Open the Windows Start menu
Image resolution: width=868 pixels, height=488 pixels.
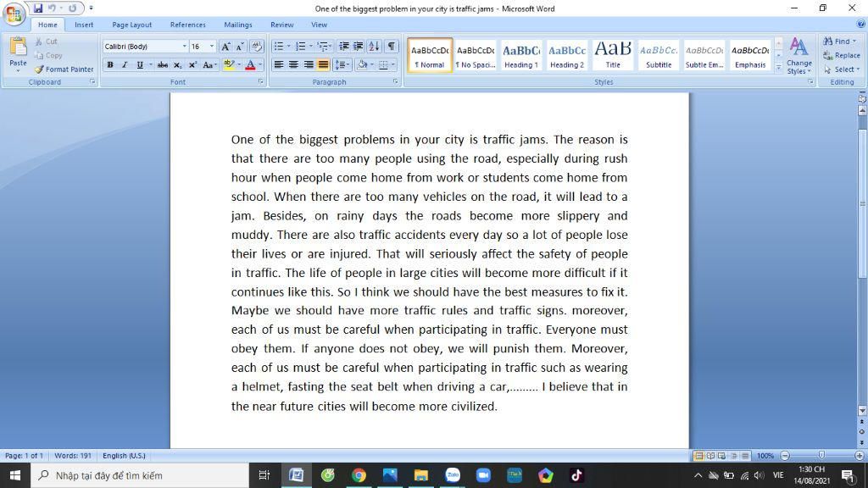15,475
